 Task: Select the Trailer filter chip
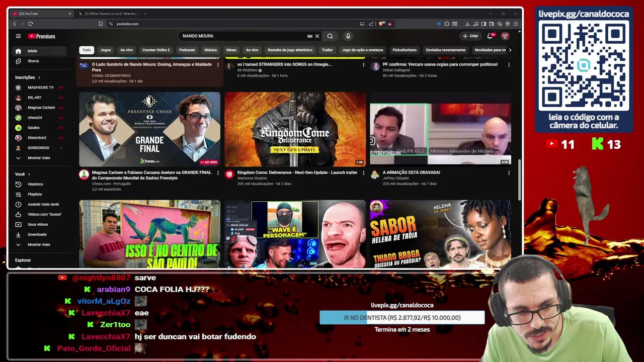coord(327,50)
